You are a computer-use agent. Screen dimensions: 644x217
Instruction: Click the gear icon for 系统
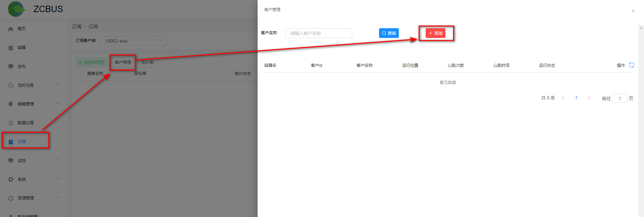point(11,179)
